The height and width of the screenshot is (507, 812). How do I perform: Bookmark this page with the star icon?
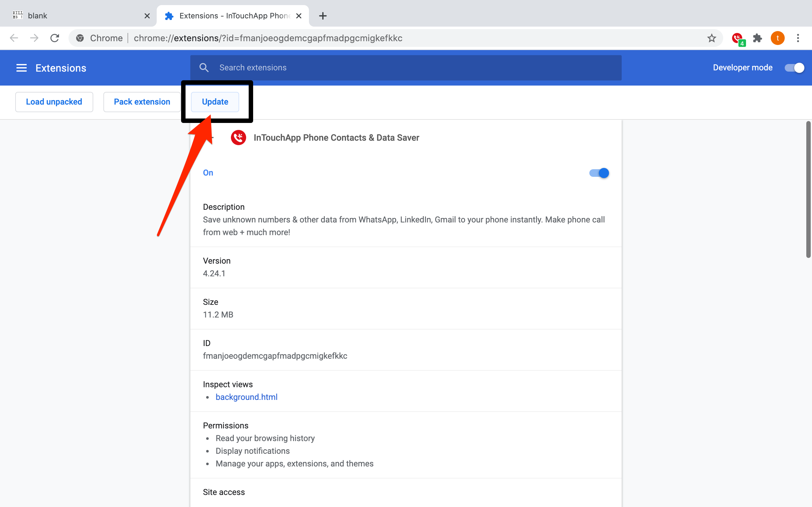pos(711,38)
